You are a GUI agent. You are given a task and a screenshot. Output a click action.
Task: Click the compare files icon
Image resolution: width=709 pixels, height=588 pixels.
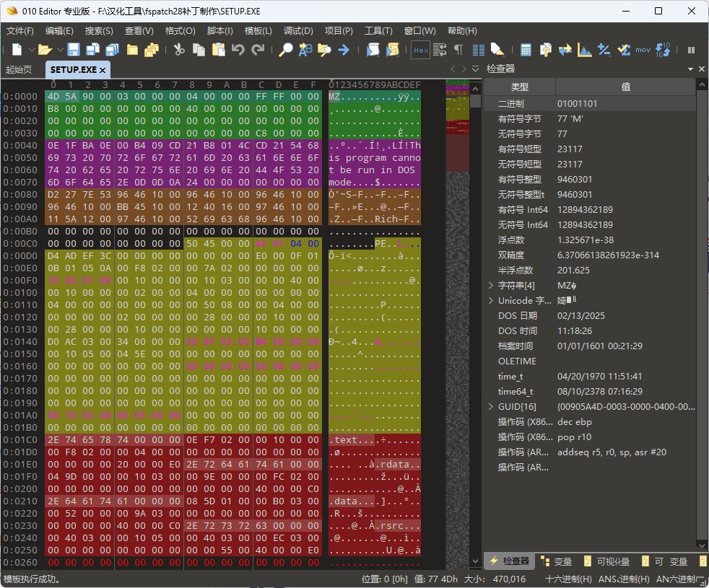tap(545, 49)
